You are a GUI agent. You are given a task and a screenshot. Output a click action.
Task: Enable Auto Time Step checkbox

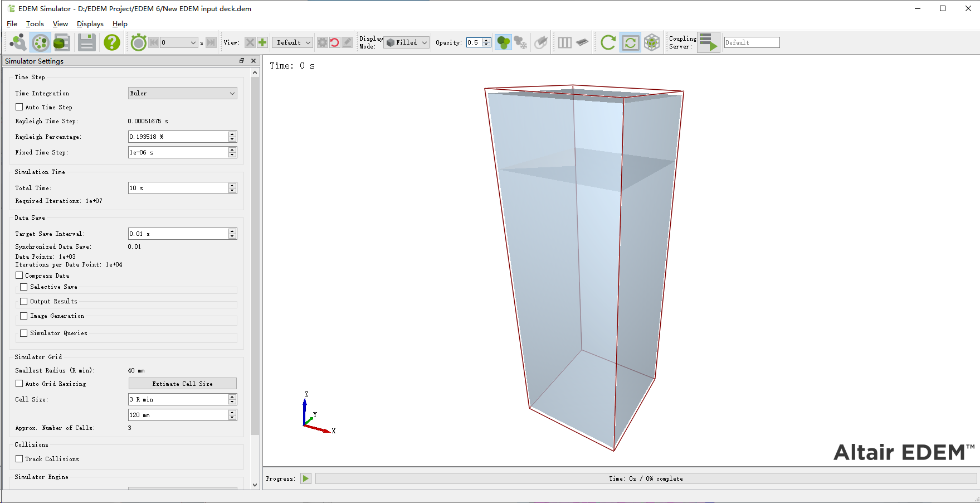(19, 107)
